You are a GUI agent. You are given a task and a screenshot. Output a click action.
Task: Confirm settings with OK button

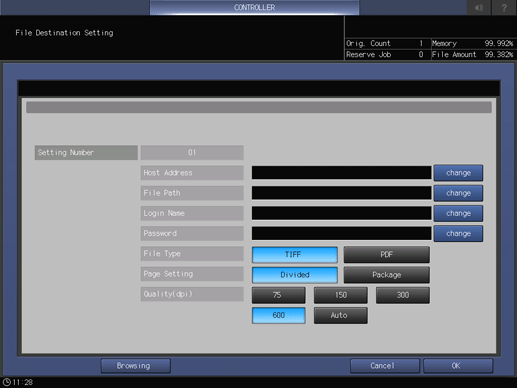coord(458,366)
